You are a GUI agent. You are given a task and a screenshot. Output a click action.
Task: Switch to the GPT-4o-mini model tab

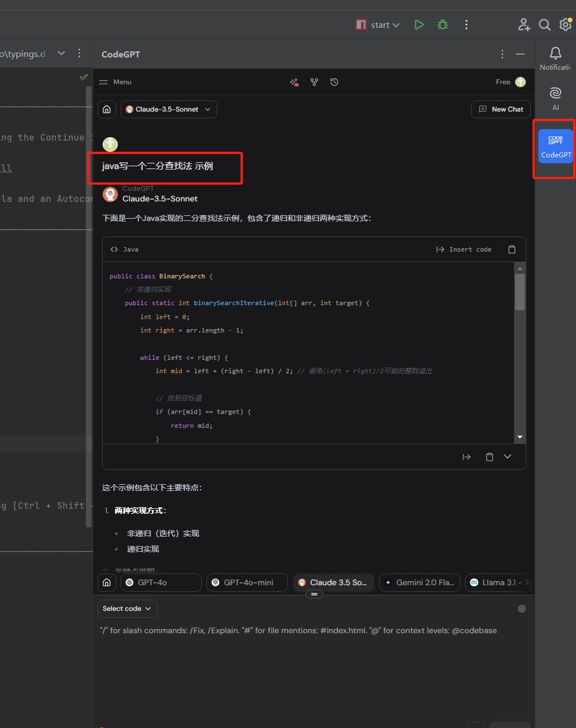pos(247,582)
